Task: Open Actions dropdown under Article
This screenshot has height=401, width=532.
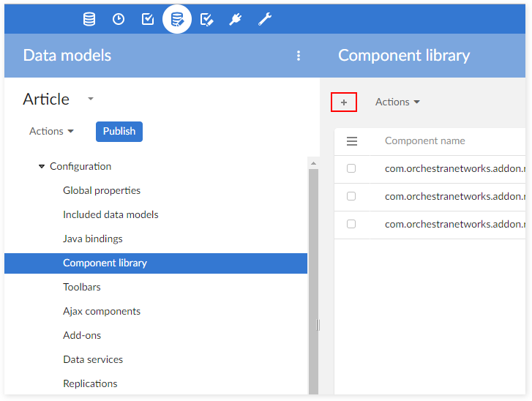Action: click(51, 132)
